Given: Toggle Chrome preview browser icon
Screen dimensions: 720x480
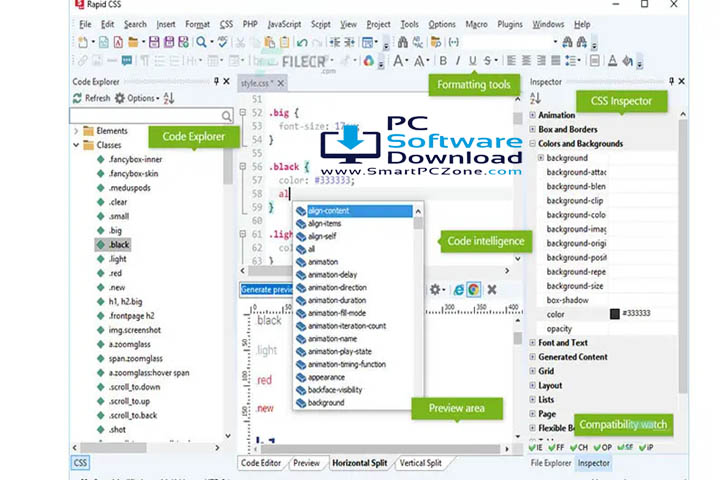Looking at the screenshot, I should coord(473,289).
